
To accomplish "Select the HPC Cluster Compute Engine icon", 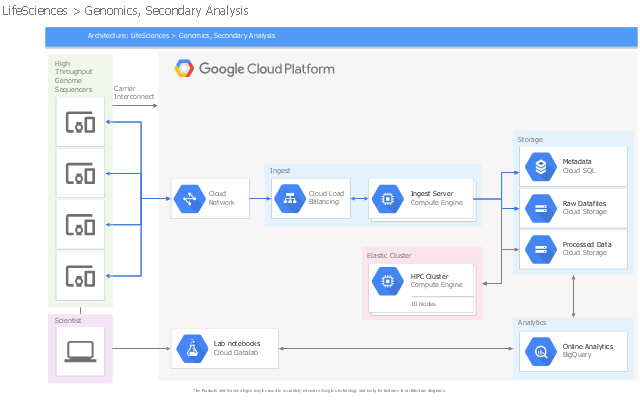I will [388, 281].
